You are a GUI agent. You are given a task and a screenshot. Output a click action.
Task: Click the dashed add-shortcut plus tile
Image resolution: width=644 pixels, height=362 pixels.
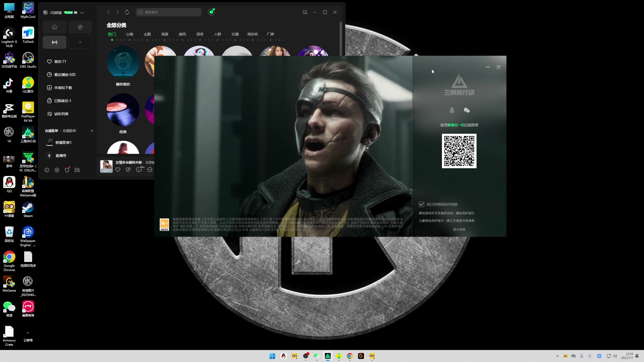(x=80, y=42)
